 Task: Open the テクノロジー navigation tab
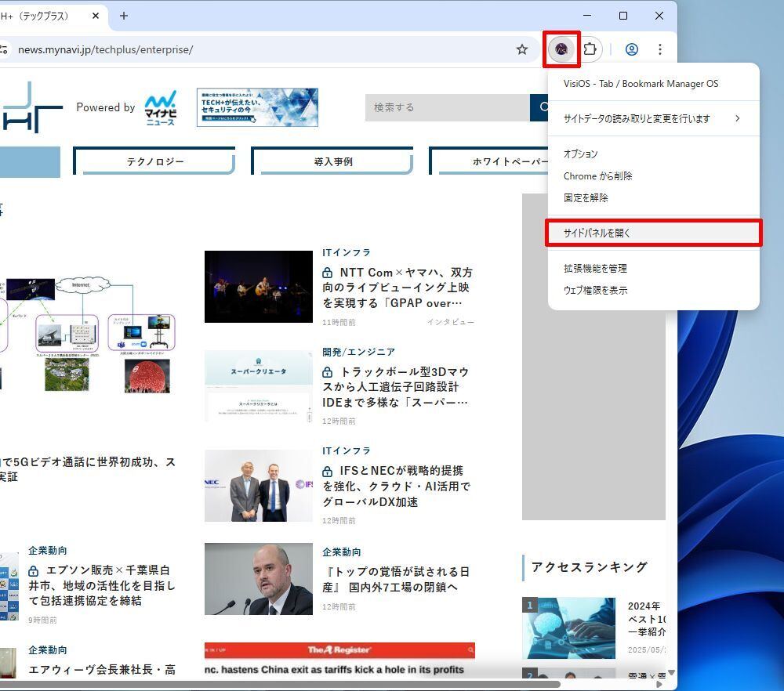pyautogui.click(x=154, y=161)
